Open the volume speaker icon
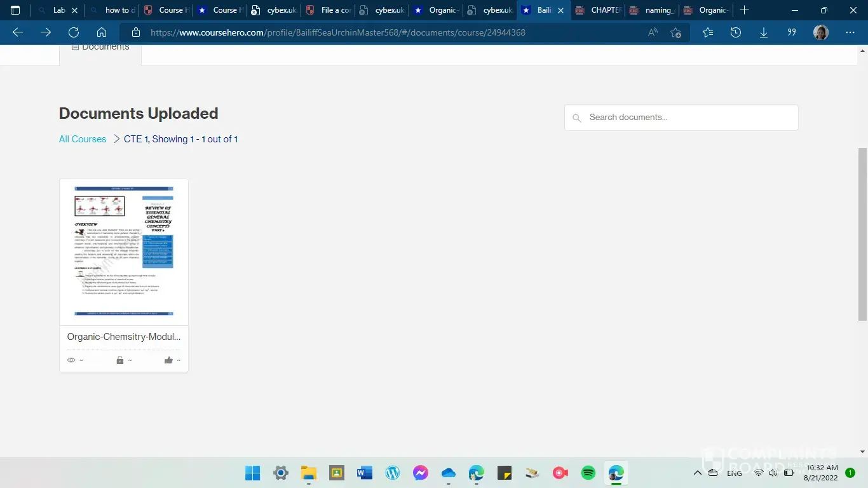The width and height of the screenshot is (868, 488). coord(774,473)
